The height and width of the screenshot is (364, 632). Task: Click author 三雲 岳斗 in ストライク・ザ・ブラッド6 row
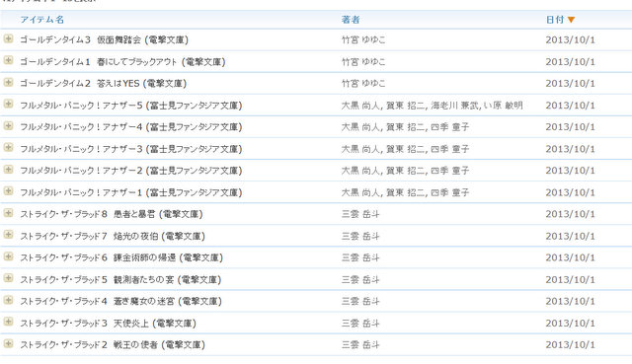click(360, 257)
